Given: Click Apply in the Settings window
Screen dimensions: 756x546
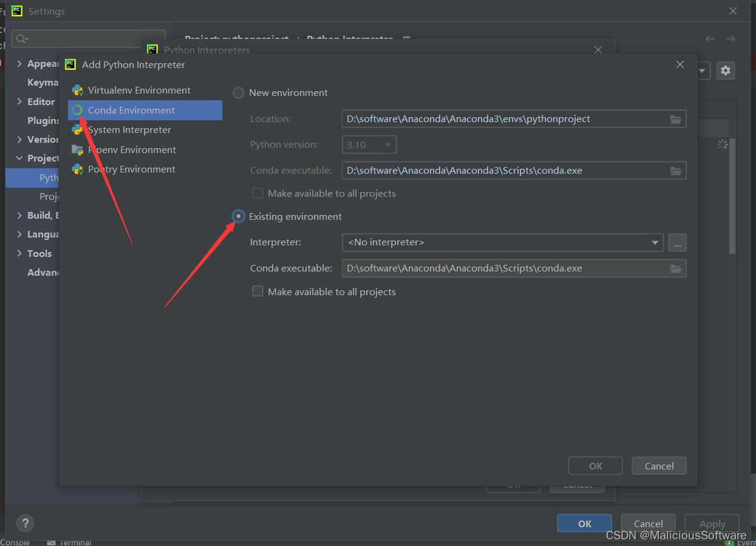Looking at the screenshot, I should (712, 524).
